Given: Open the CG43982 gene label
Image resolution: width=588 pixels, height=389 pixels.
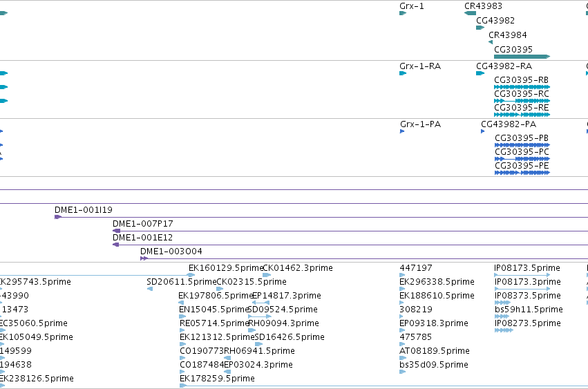Looking at the screenshot, I should [x=495, y=21].
